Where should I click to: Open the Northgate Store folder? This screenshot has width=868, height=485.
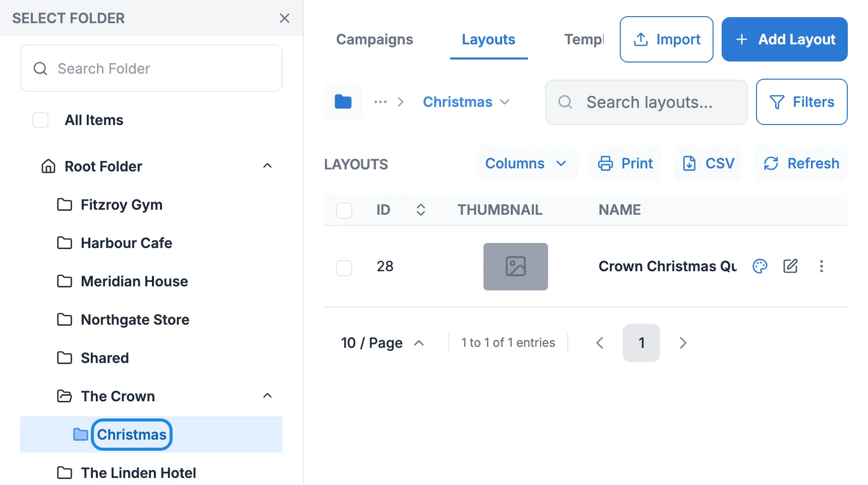135,320
